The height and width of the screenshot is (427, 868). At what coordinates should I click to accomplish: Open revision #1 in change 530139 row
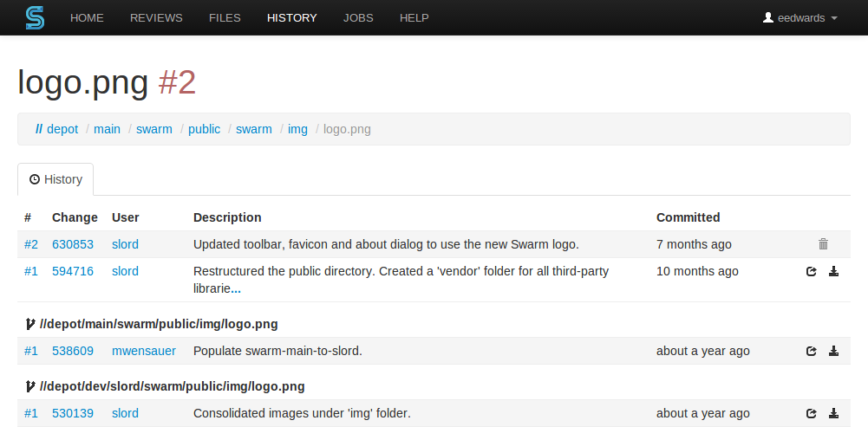pos(31,413)
